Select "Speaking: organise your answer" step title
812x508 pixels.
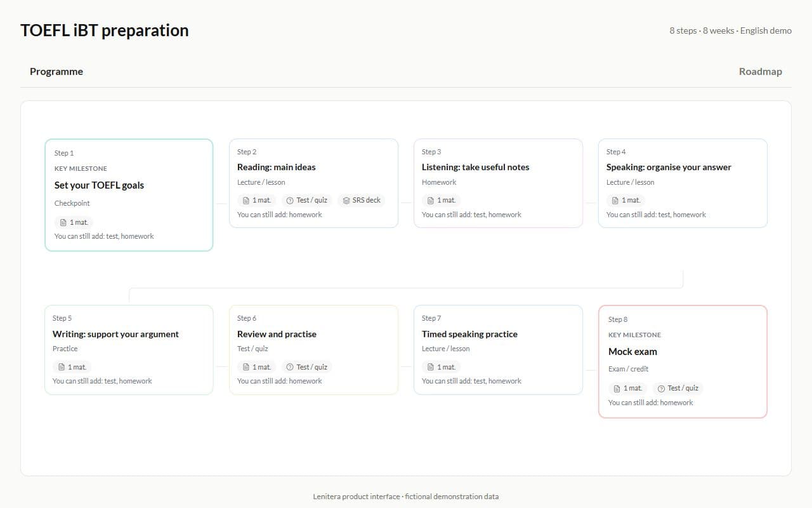(x=669, y=167)
